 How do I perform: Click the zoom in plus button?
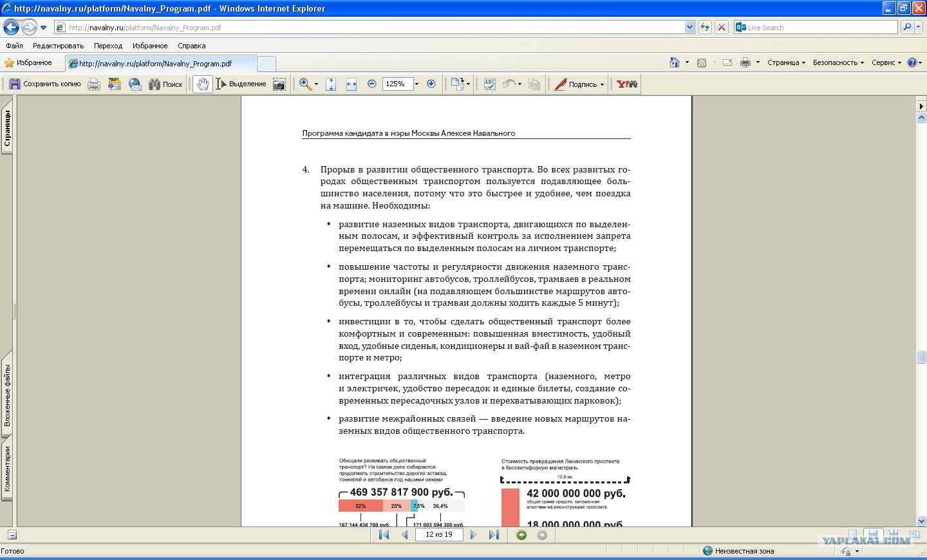431,84
